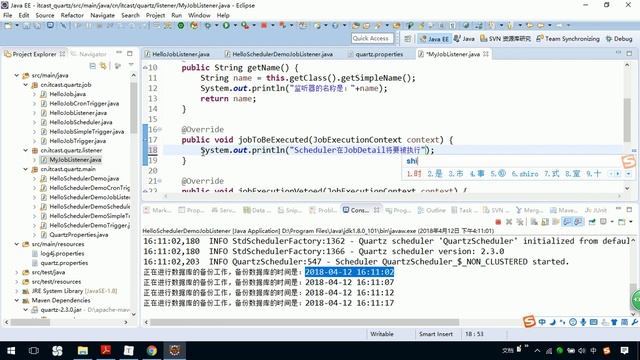Open Task View on the taskbar
Image resolution: width=640 pixels, height=360 pixels.
point(34,351)
